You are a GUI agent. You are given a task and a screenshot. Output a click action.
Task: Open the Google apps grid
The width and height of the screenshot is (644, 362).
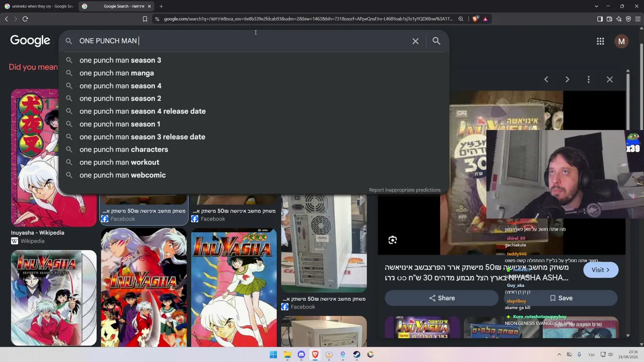click(x=600, y=41)
